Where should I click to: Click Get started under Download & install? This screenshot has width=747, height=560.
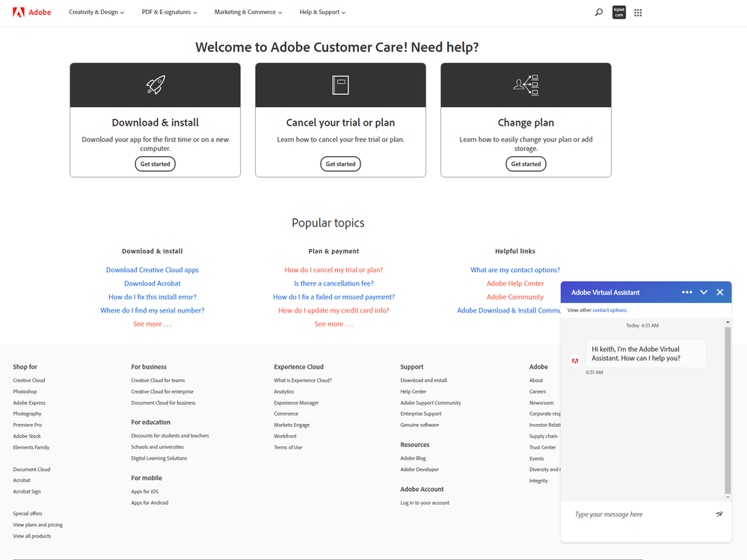coord(156,164)
